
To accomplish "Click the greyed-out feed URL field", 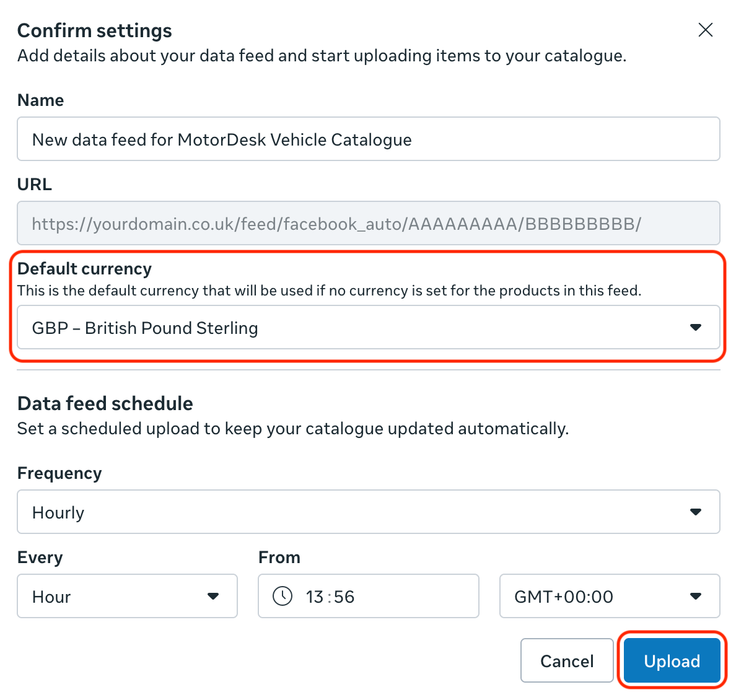I will (368, 224).
